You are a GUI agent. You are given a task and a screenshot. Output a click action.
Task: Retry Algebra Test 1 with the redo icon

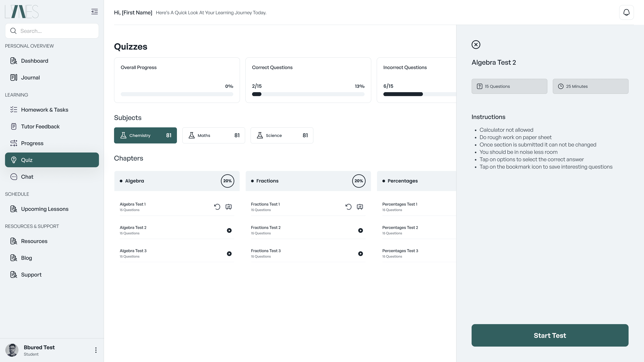pyautogui.click(x=217, y=207)
